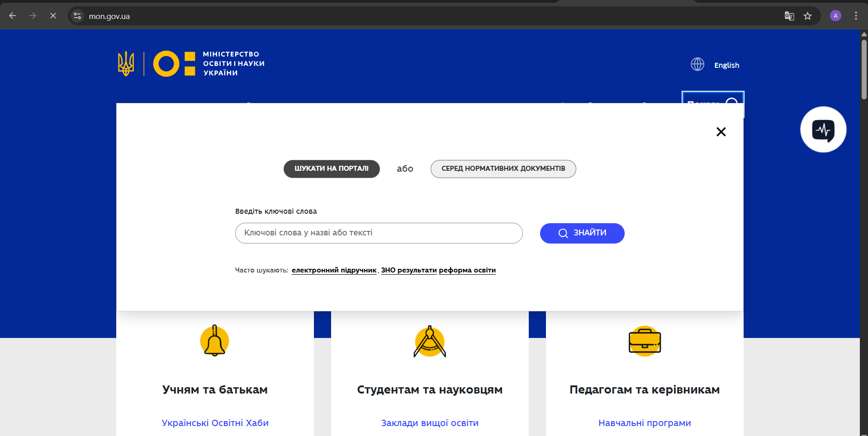Open the accessibility chat widget icon
The image size is (868, 436).
pyautogui.click(x=823, y=130)
